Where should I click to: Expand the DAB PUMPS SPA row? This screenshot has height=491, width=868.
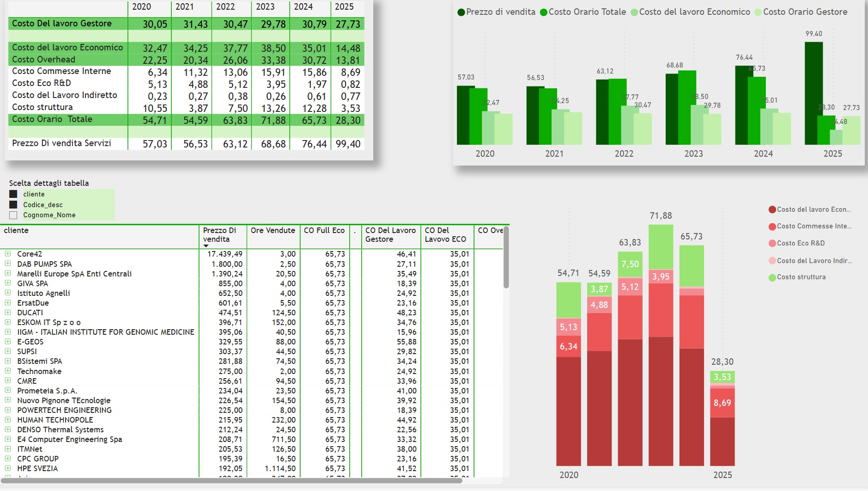pyautogui.click(x=8, y=264)
